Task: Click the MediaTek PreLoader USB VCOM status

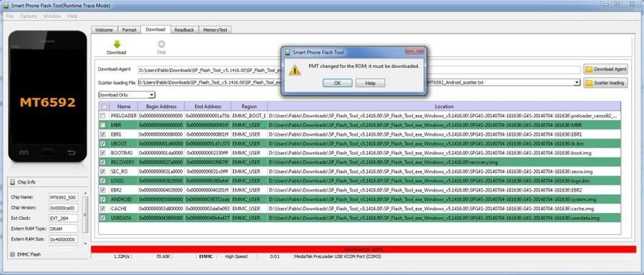Action: click(x=337, y=256)
